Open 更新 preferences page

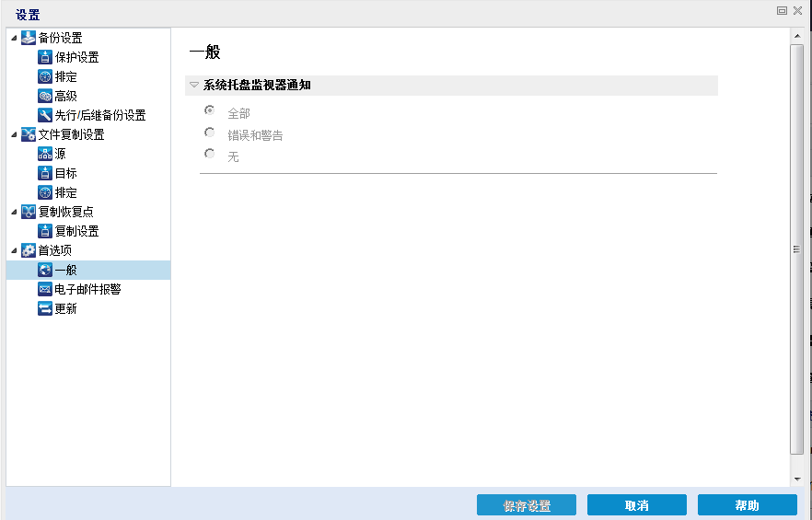click(x=65, y=308)
